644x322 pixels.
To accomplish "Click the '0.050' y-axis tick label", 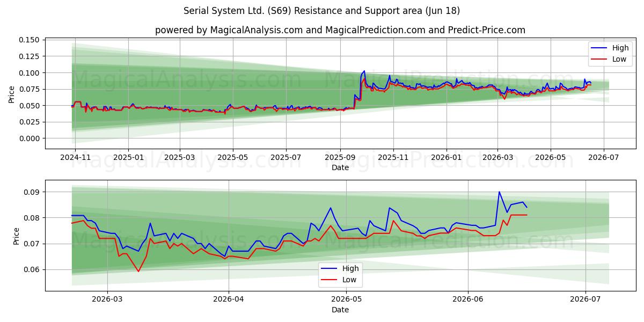I will tap(30, 106).
